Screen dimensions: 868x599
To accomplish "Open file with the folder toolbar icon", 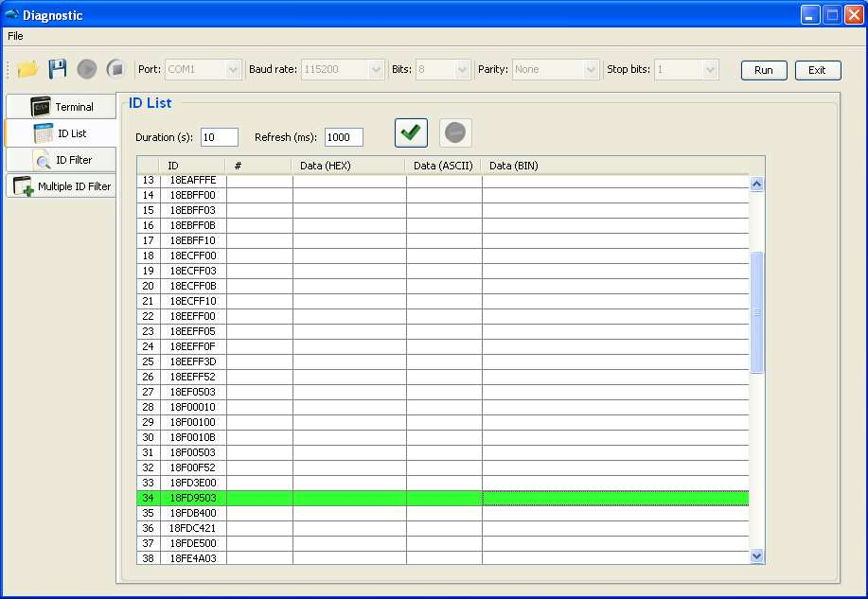I will click(27, 69).
